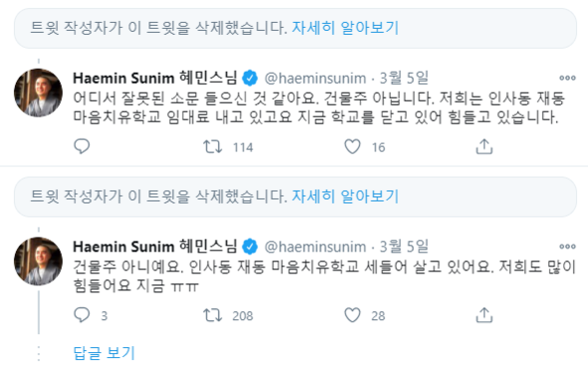Click 자세히 알아보기 in the second deleted notice
Viewport: 588px width, 370px height.
[345, 196]
